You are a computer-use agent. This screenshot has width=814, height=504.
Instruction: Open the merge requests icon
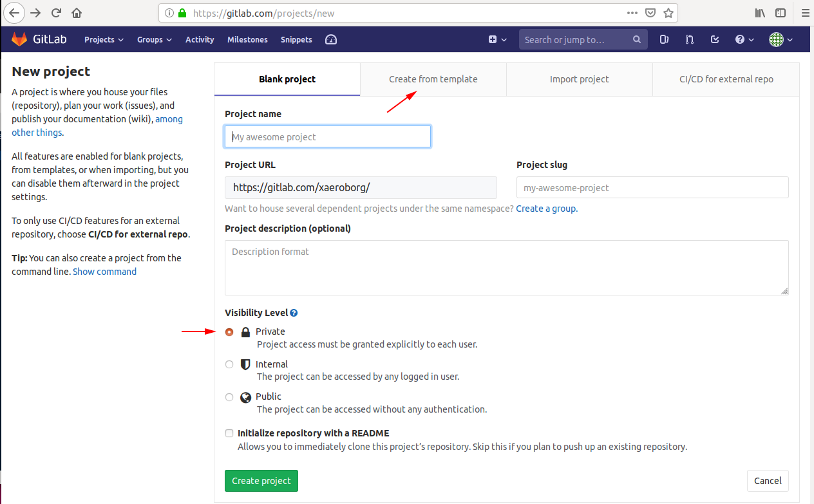tap(690, 39)
